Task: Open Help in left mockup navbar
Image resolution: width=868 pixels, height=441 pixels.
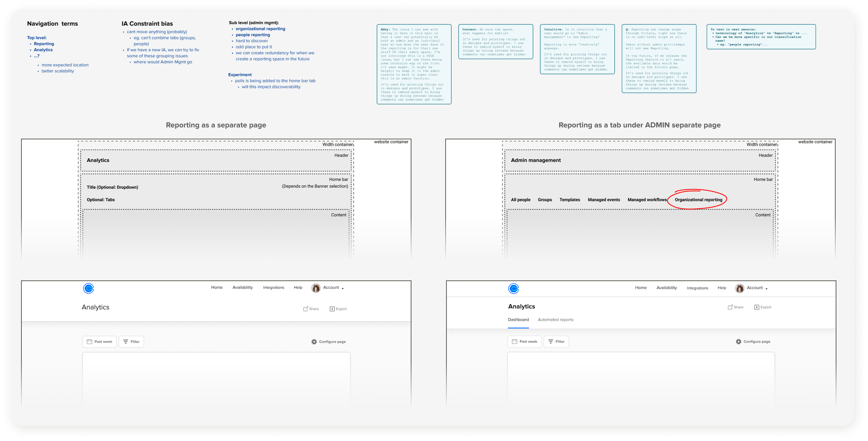Action: [298, 288]
